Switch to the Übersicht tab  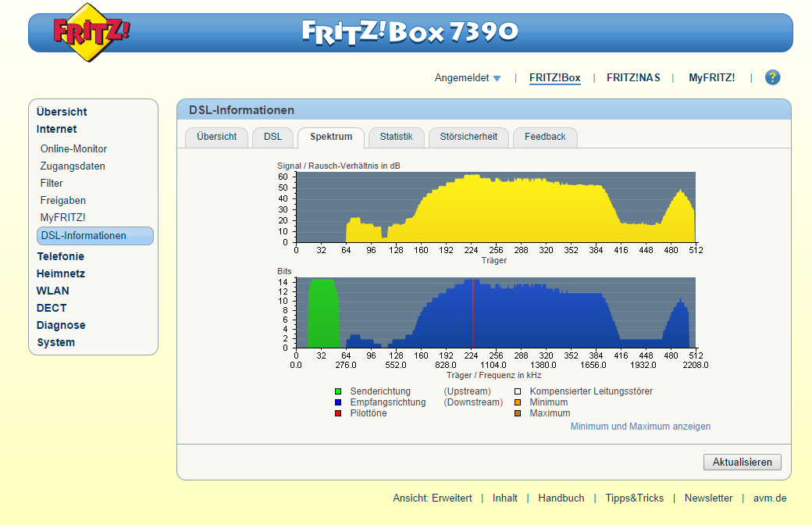pos(216,137)
